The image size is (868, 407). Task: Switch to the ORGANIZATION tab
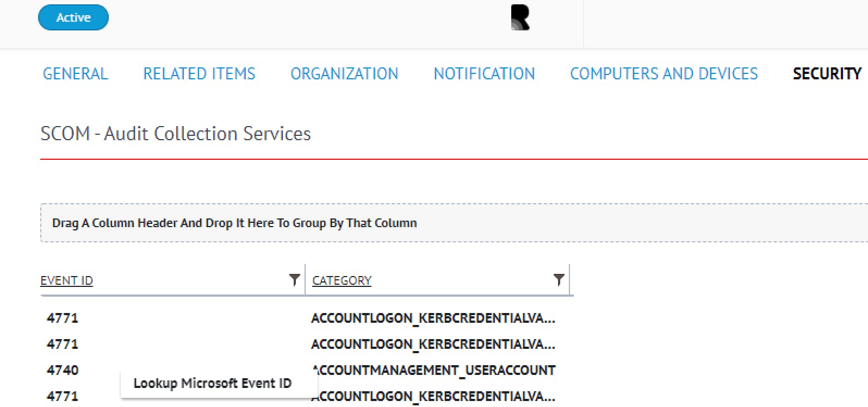[x=344, y=73]
